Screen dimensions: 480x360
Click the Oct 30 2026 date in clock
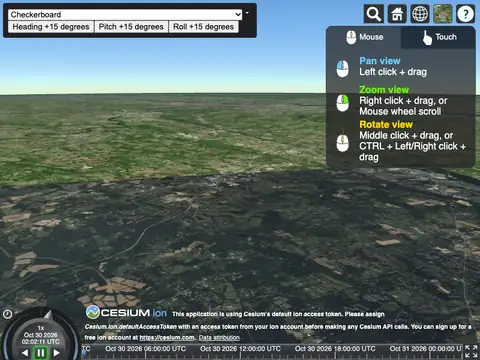click(x=41, y=335)
